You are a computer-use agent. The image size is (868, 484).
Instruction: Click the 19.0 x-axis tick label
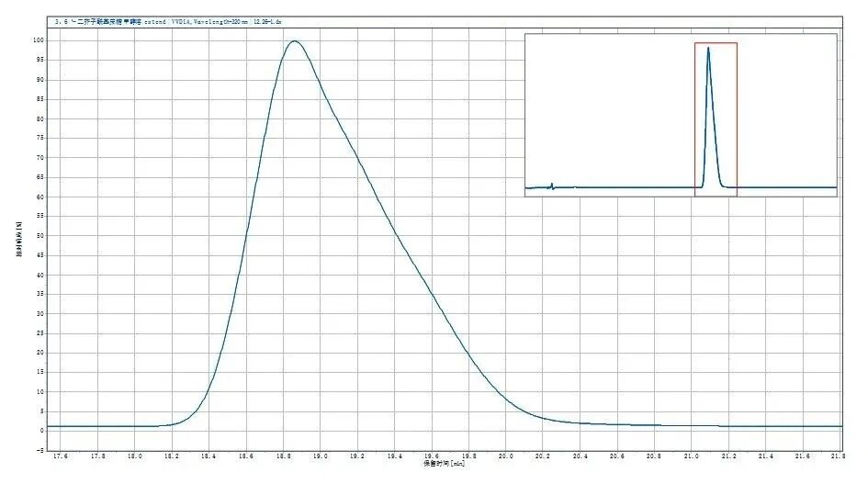point(321,456)
